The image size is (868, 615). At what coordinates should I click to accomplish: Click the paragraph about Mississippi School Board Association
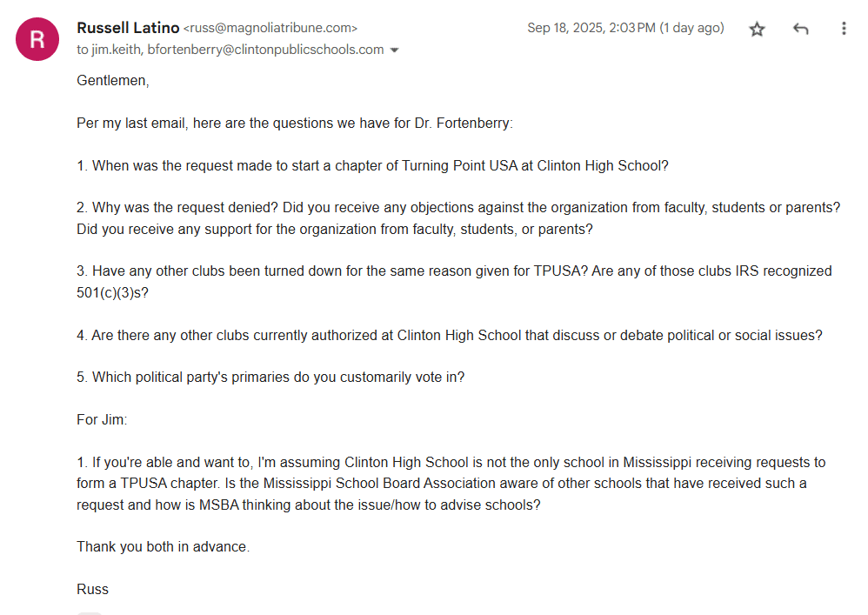point(451,483)
